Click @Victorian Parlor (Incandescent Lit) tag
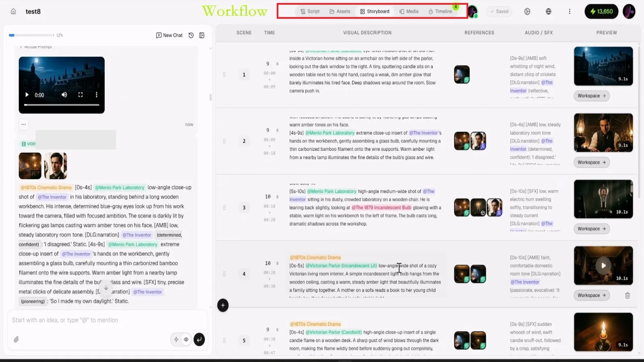 [x=341, y=266]
